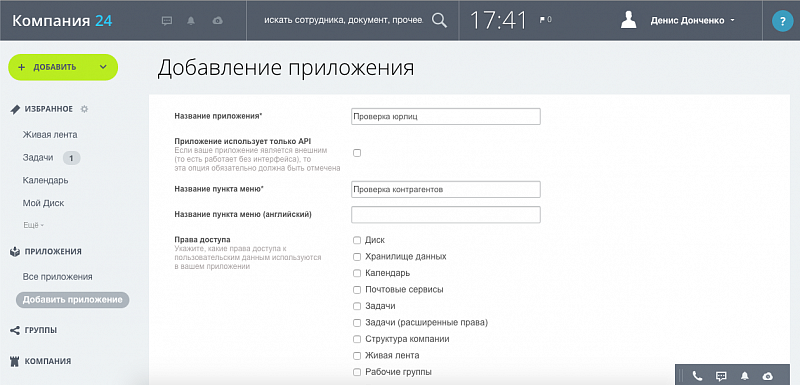
Task: Expand the Ещё menu in favorites
Action: 33,225
